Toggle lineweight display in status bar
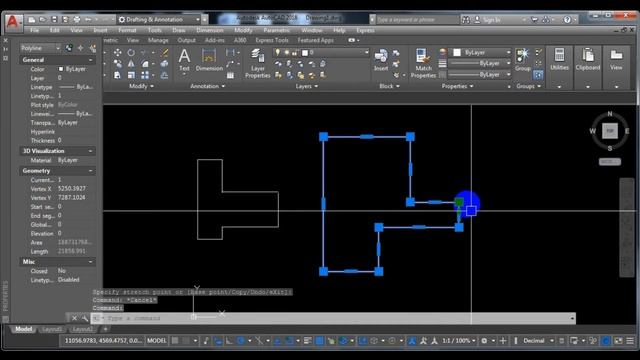The width and height of the screenshot is (640, 360). (x=308, y=340)
